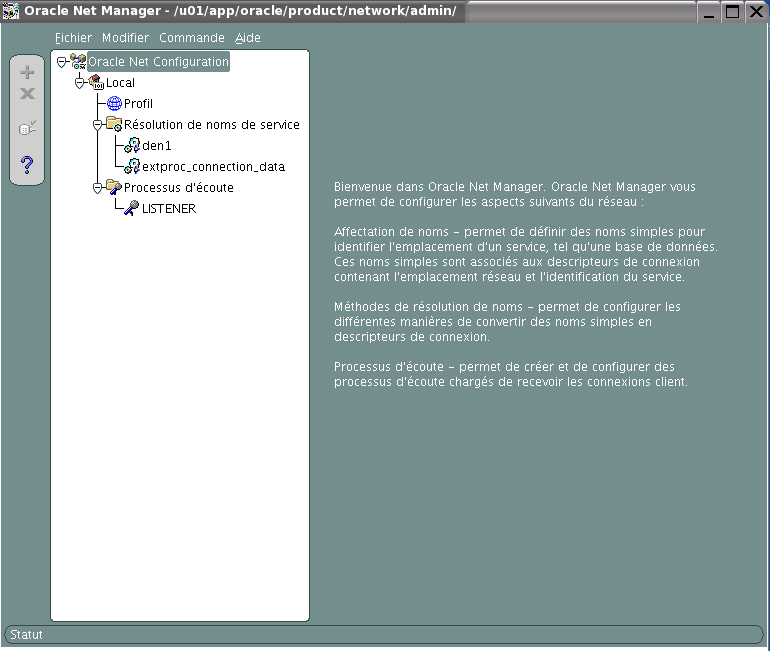Collapse Résolution de noms de service node

click(x=98, y=125)
